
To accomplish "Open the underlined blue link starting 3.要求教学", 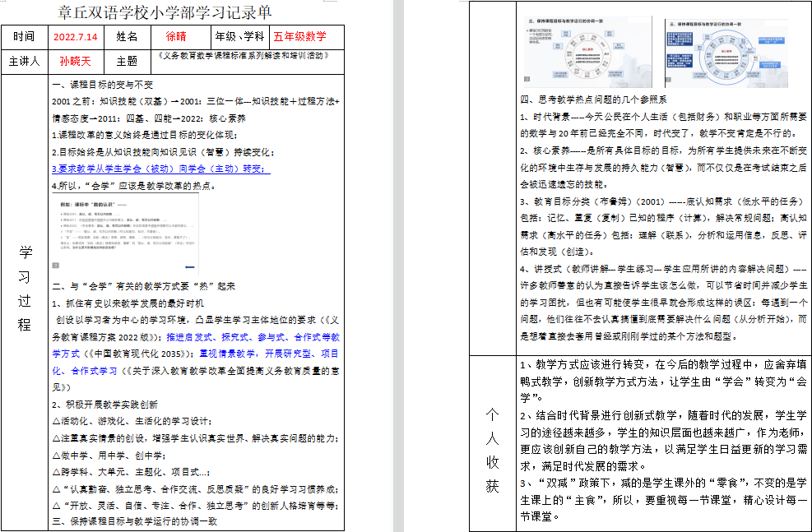I will (160, 169).
